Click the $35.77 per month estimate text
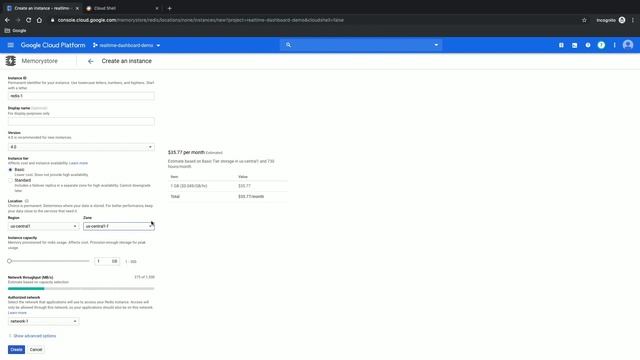This screenshot has height=360, width=640. [187, 152]
